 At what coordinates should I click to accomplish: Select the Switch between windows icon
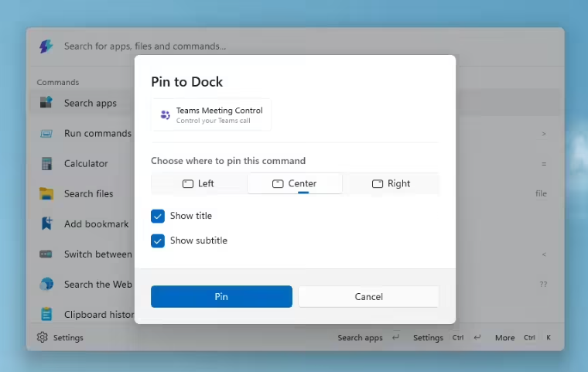(x=46, y=254)
